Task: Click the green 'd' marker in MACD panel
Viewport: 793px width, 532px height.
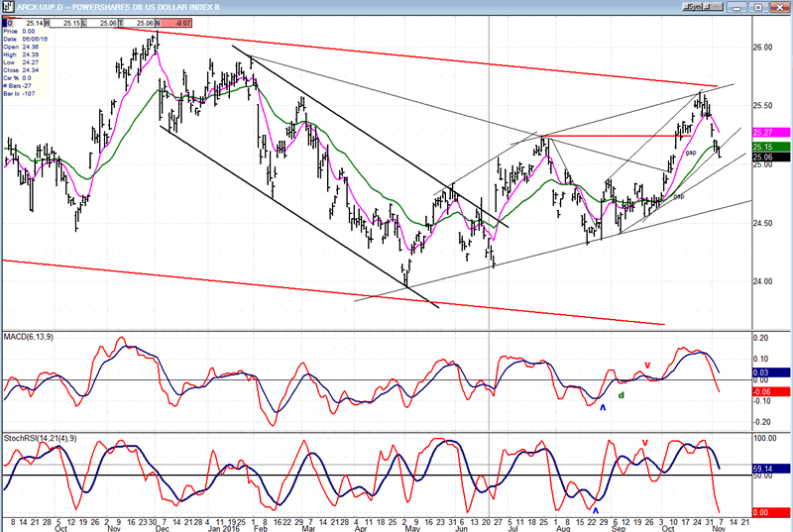Action: point(622,396)
